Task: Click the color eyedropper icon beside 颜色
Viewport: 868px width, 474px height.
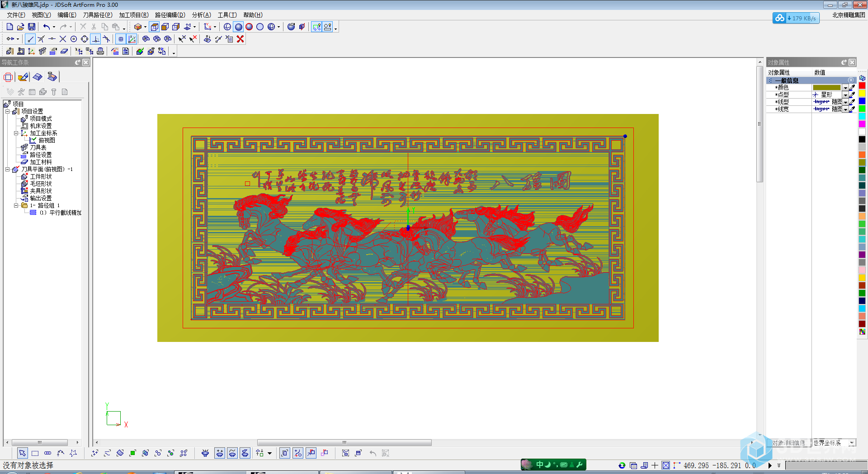Action: pos(852,88)
